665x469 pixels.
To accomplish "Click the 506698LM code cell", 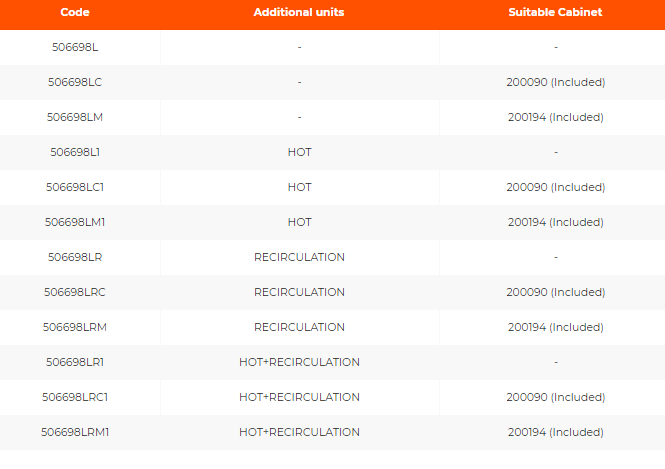I will 74,117.
